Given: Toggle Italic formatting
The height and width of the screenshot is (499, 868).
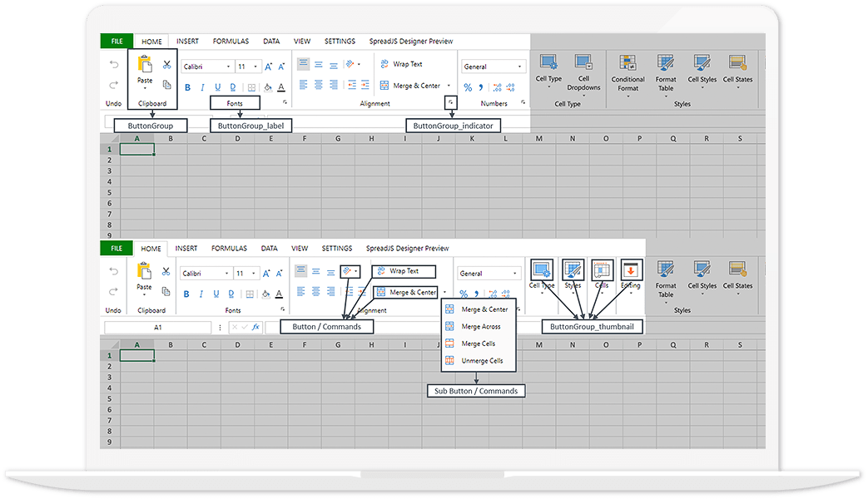Looking at the screenshot, I should click(x=201, y=86).
